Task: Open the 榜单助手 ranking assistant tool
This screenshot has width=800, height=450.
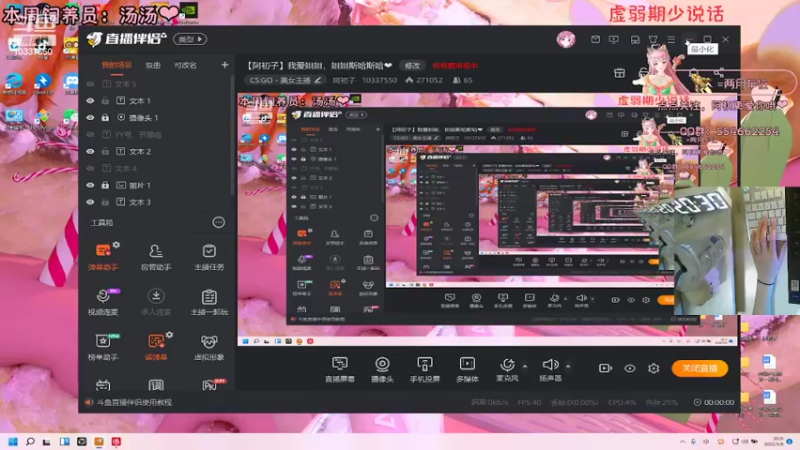Action: click(x=103, y=347)
